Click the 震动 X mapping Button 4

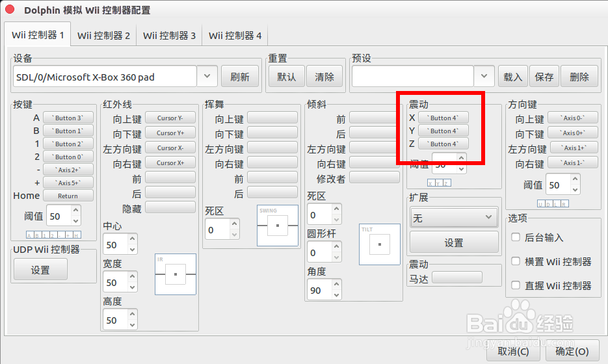coord(443,118)
